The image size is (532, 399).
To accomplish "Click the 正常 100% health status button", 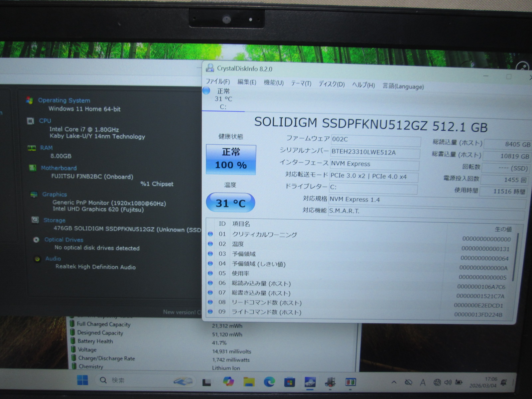I will pos(231,159).
